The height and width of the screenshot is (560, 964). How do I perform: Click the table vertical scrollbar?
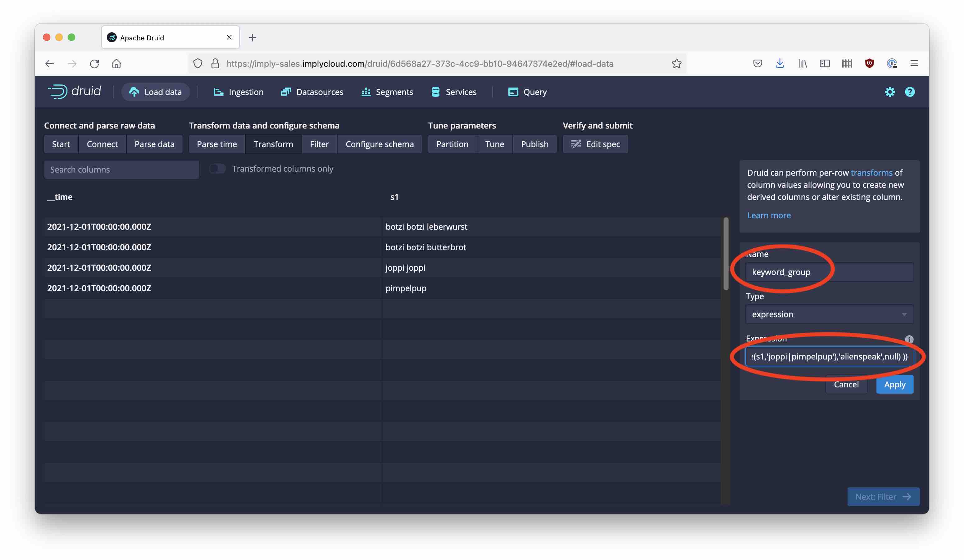pos(725,254)
